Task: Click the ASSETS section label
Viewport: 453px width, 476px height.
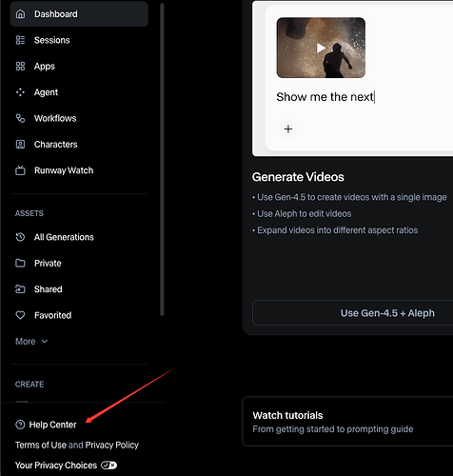Action: [30, 213]
